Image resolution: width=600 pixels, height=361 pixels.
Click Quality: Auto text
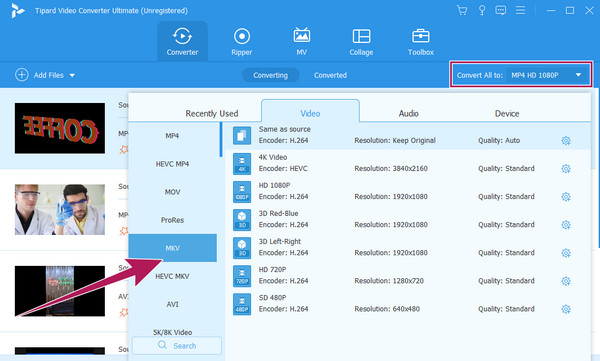[499, 140]
